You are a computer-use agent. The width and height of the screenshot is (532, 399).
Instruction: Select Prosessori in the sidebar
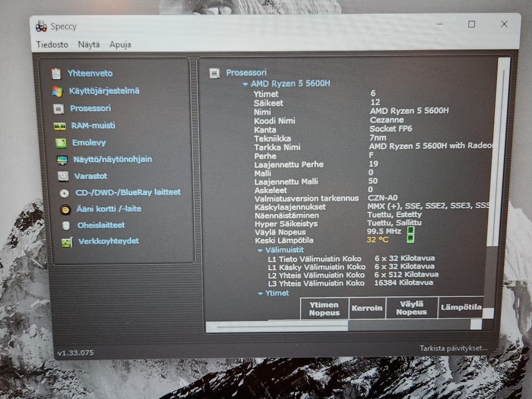point(90,108)
